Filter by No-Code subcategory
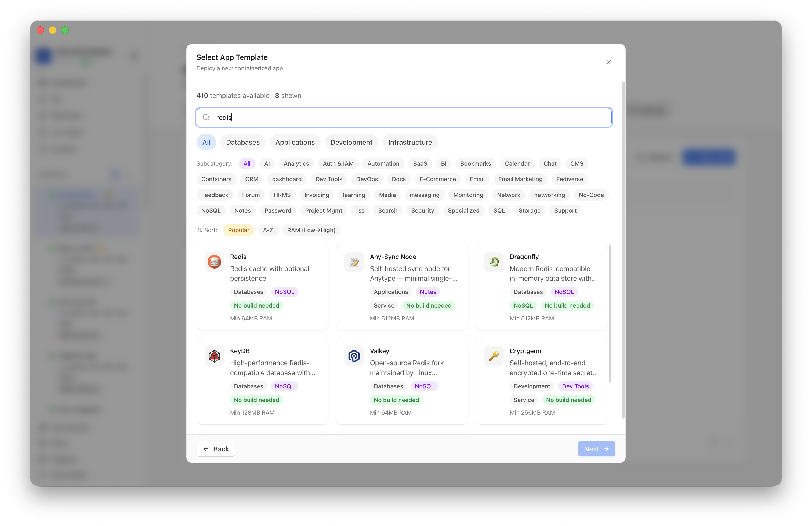 (x=591, y=195)
